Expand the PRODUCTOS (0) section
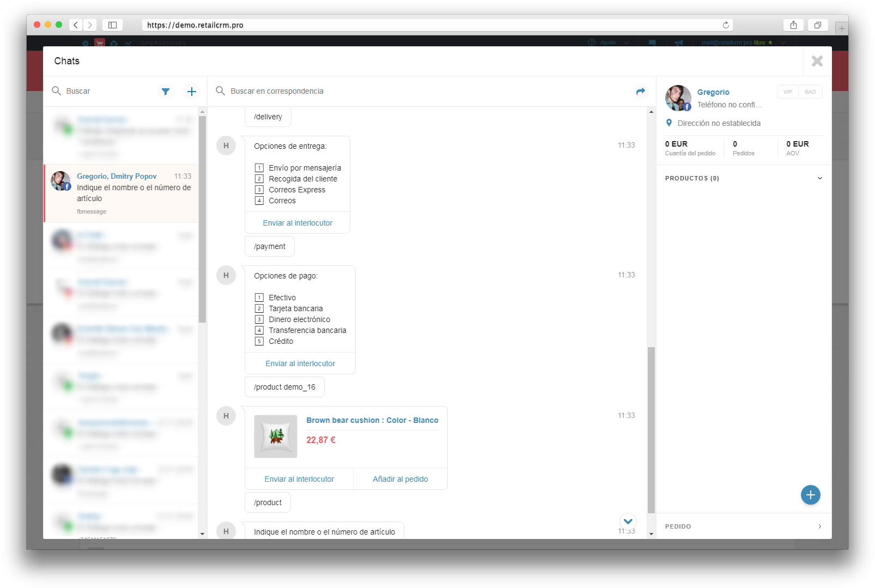This screenshot has height=588, width=875. pos(744,178)
